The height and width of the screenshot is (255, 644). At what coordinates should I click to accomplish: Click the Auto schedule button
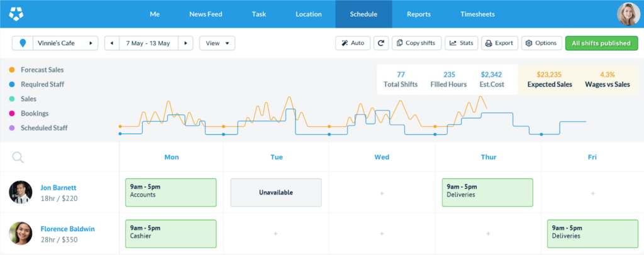click(x=353, y=43)
